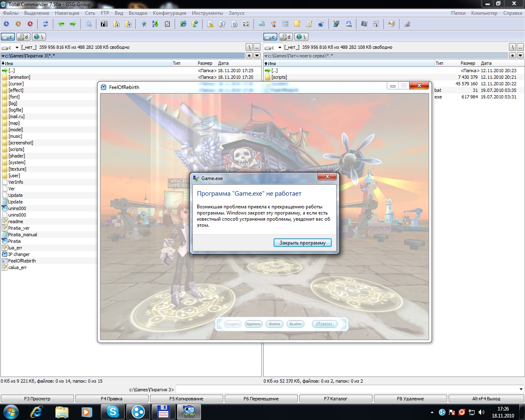The height and width of the screenshot is (420, 525).
Task: Open right panel favorites asterisk button
Action: [512, 55]
